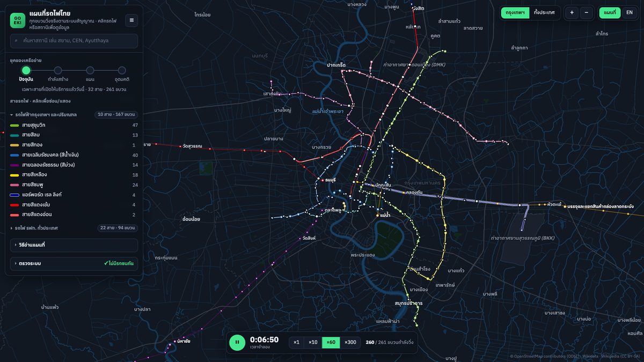Click the ท่าอากาศยานสุวรรณภูมิ (BKK) airport label
The image size is (644, 362).
tap(523, 238)
